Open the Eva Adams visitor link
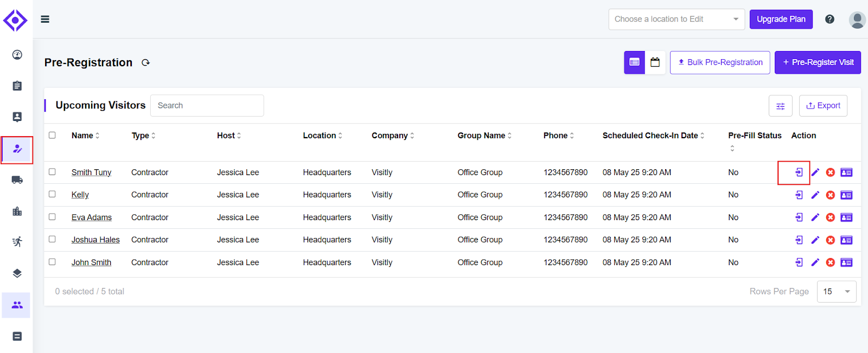This screenshot has width=868, height=353. pyautogui.click(x=91, y=217)
